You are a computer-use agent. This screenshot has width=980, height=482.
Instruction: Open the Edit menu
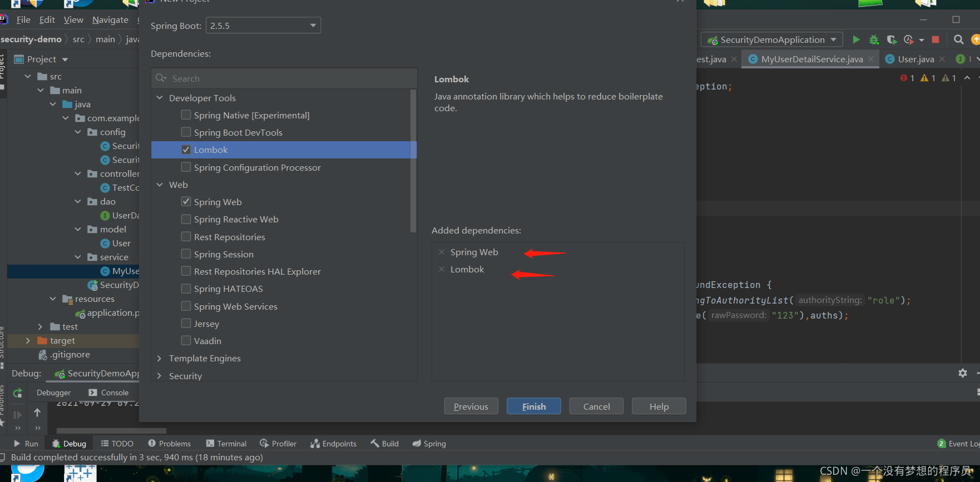click(x=47, y=20)
